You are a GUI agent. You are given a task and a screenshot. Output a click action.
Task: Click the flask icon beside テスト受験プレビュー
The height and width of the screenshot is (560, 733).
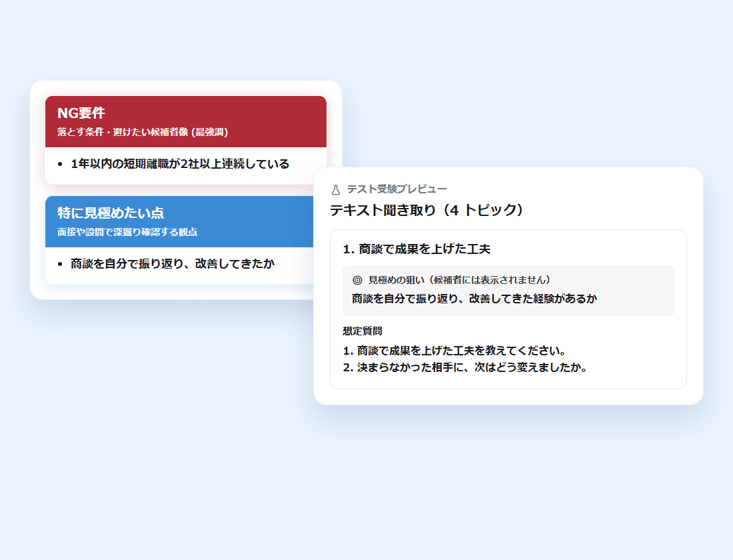click(x=336, y=189)
